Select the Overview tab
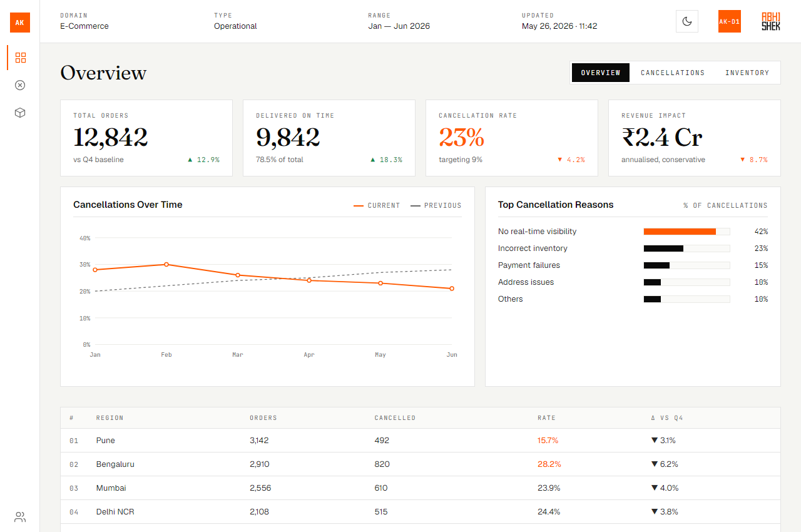The height and width of the screenshot is (532, 801). pyautogui.click(x=601, y=73)
